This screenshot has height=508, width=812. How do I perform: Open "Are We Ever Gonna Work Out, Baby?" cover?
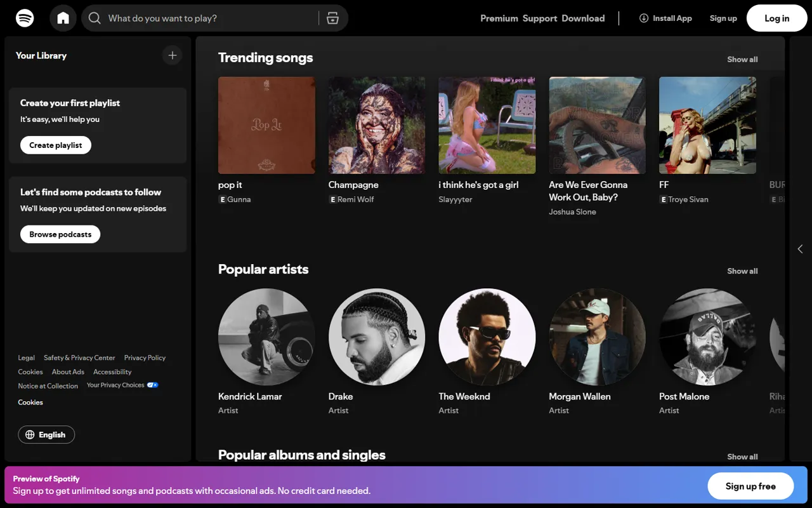(x=598, y=125)
